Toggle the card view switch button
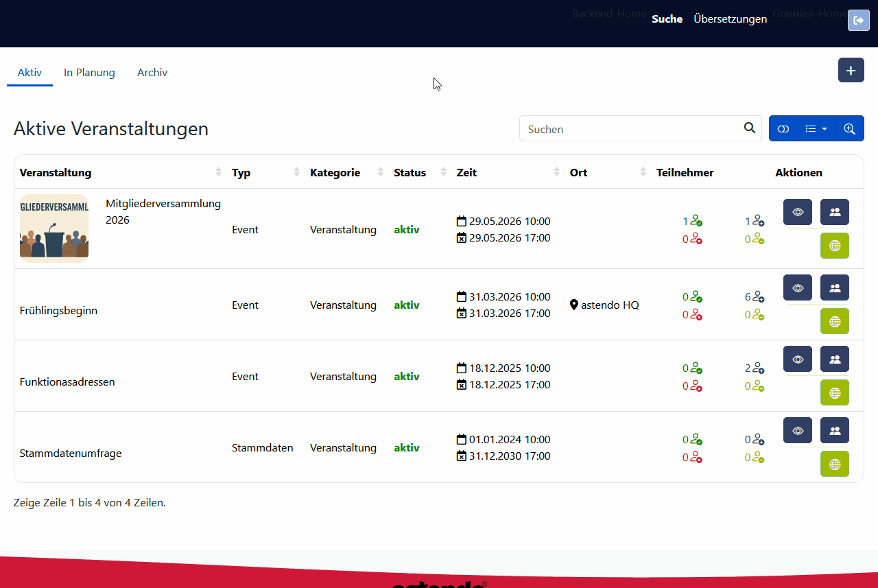 [783, 128]
